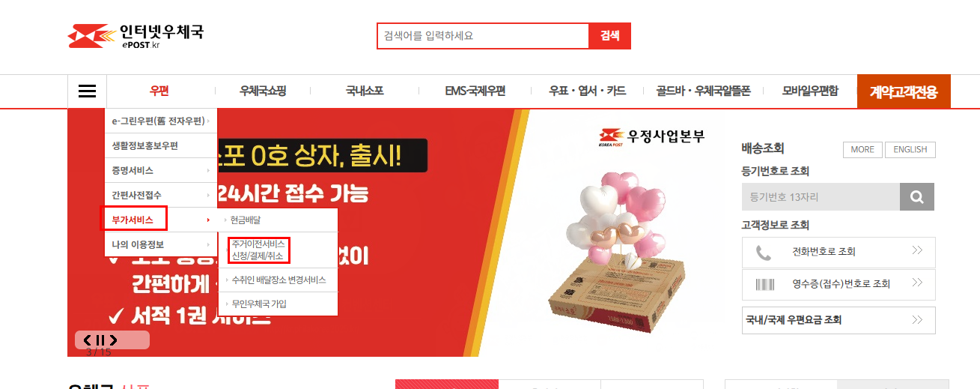Open the hamburger all-menu icon
Viewport: 980px width, 389px height.
click(x=87, y=91)
